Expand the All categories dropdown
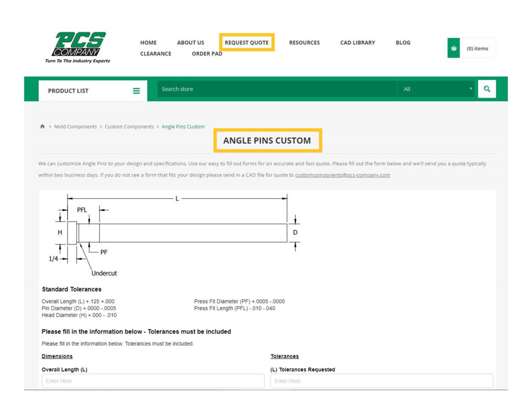The height and width of the screenshot is (411, 532). coord(437,89)
